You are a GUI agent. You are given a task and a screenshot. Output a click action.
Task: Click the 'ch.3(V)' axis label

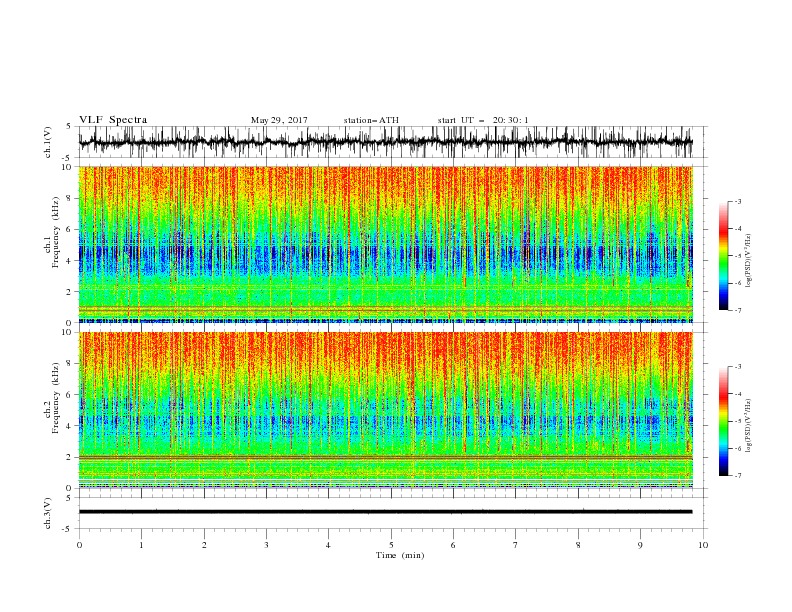coord(48,513)
